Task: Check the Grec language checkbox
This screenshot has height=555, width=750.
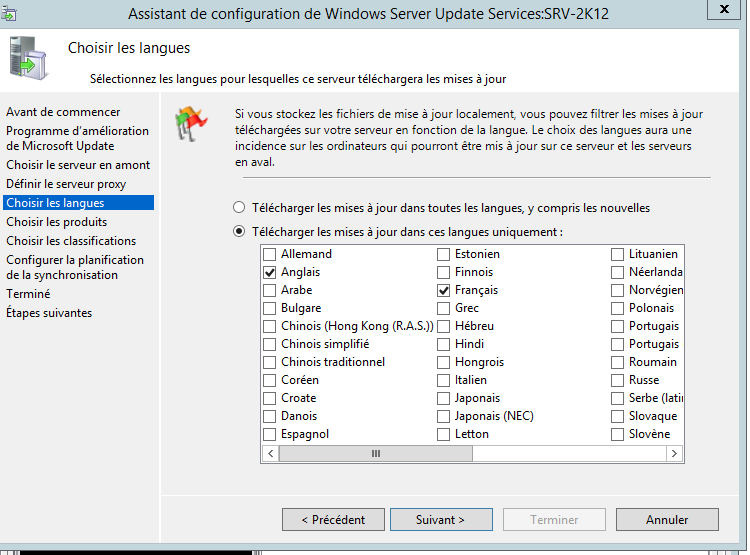Action: coord(443,308)
